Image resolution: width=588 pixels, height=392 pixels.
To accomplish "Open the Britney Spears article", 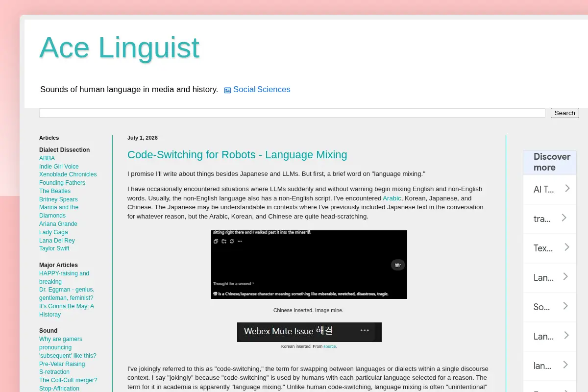I will (x=58, y=199).
